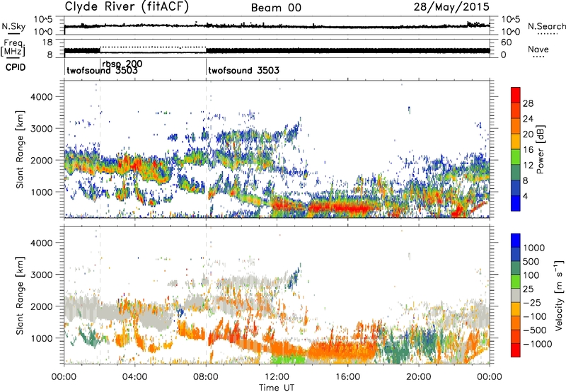Pick the bottom blue segment of Power colorbar

point(516,204)
